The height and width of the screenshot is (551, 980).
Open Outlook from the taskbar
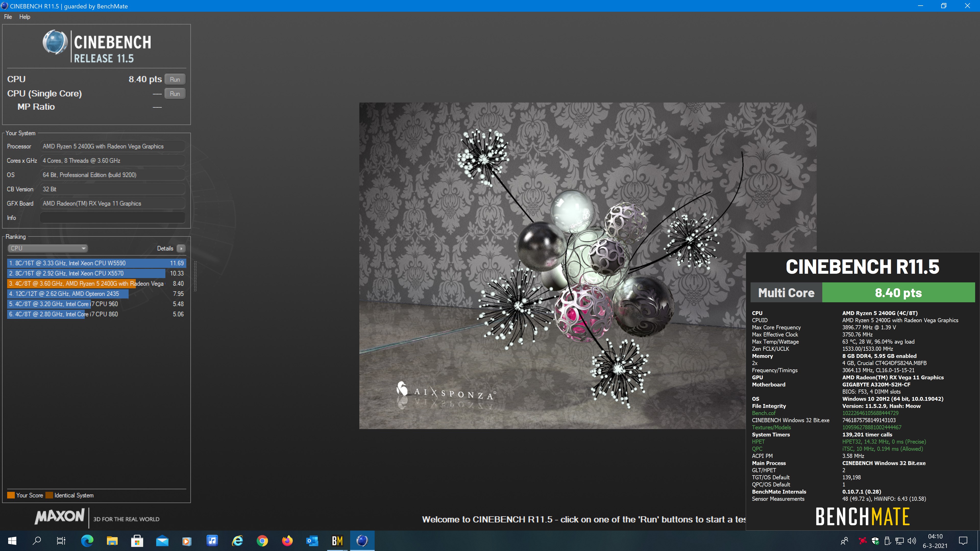(312, 541)
